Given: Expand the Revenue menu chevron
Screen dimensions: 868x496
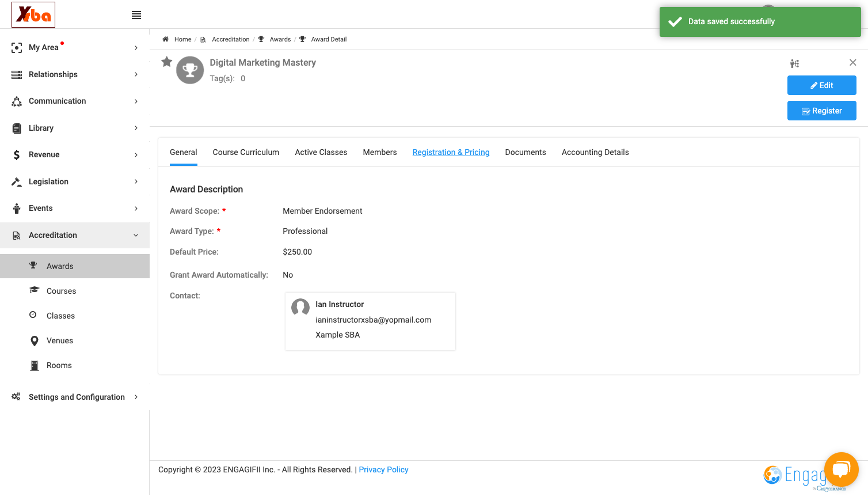Looking at the screenshot, I should pos(136,155).
